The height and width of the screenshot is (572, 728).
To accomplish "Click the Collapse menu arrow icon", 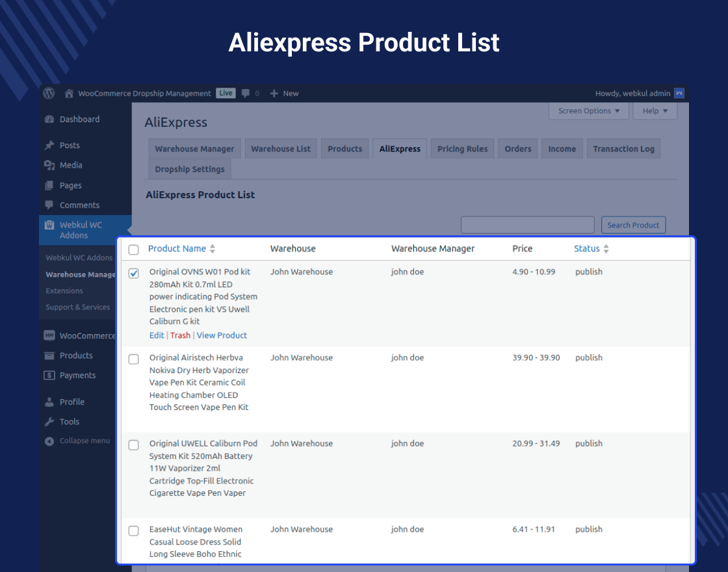I will (x=49, y=441).
